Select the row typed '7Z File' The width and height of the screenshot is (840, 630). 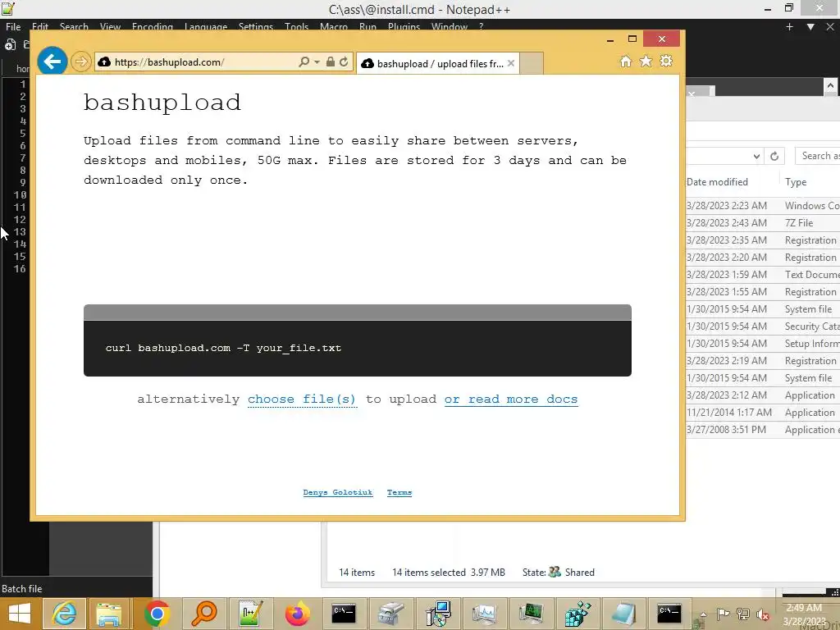click(x=763, y=223)
